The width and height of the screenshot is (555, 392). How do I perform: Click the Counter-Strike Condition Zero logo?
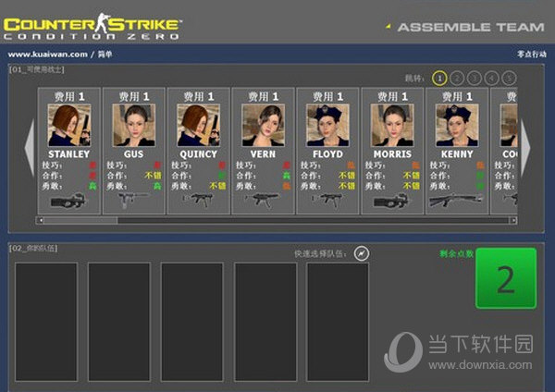[x=92, y=27]
